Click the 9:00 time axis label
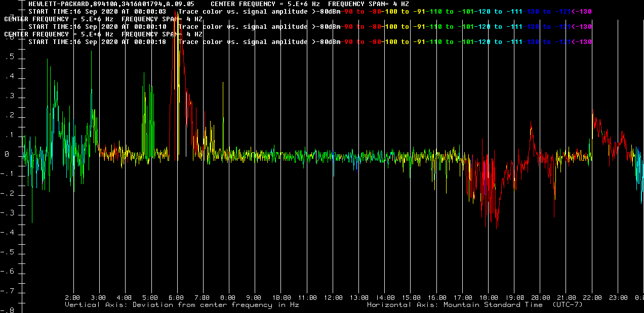The width and height of the screenshot is (644, 313). pos(254,298)
